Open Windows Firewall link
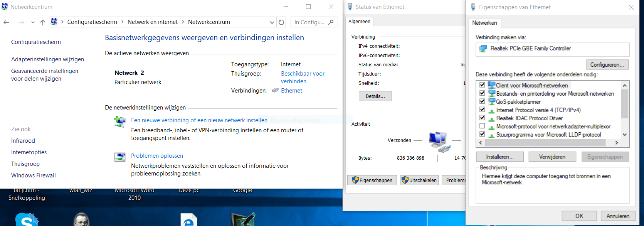Viewport: 644px width, 226px height. [x=34, y=175]
